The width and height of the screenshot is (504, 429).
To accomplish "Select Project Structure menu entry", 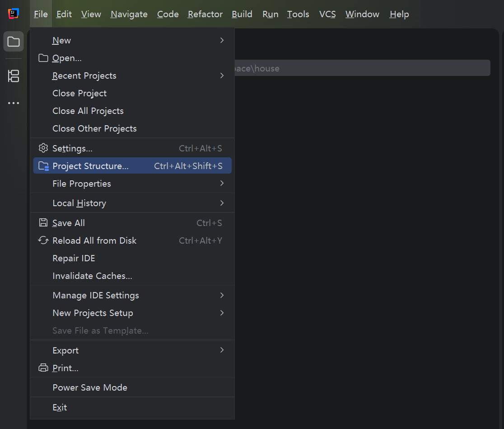I will pyautogui.click(x=132, y=166).
